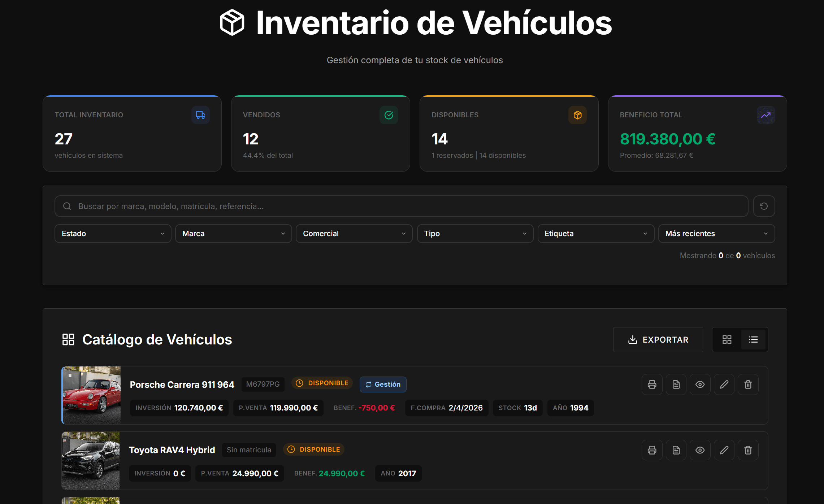The image size is (824, 504).
Task: Click the Sin matrícula label
Action: [x=249, y=450]
